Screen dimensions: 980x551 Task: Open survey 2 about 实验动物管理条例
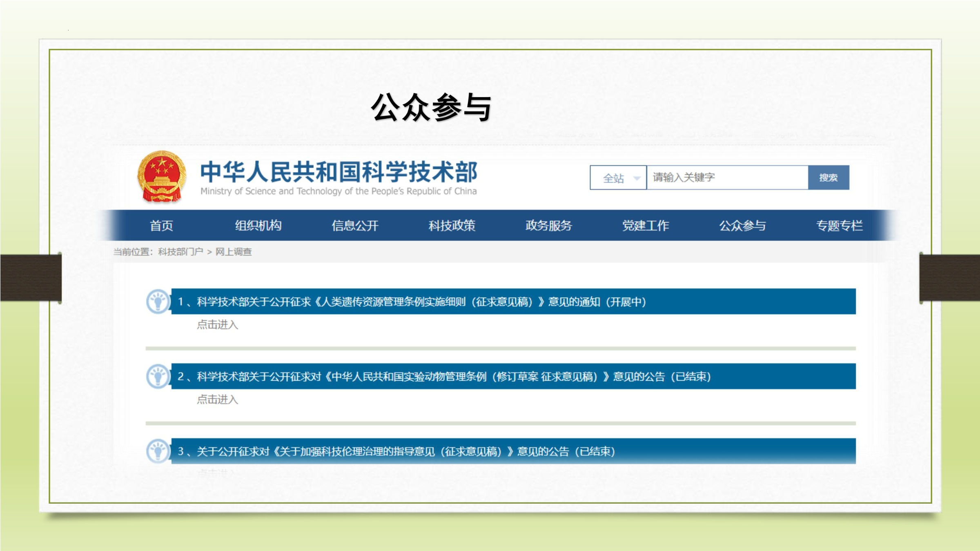(513, 376)
